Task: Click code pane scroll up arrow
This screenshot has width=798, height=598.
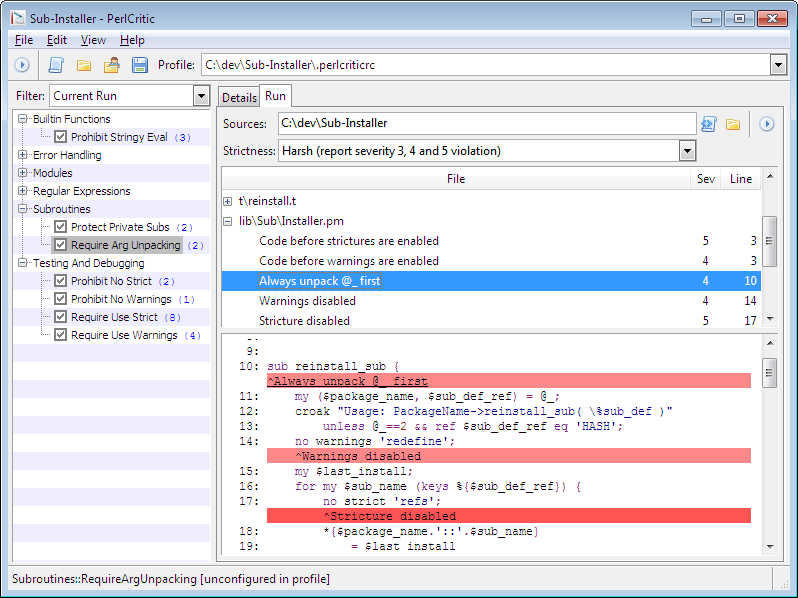Action: (x=770, y=343)
